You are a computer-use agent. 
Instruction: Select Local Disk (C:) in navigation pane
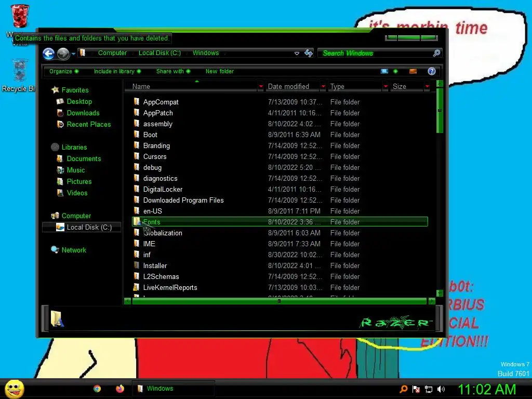click(x=82, y=228)
